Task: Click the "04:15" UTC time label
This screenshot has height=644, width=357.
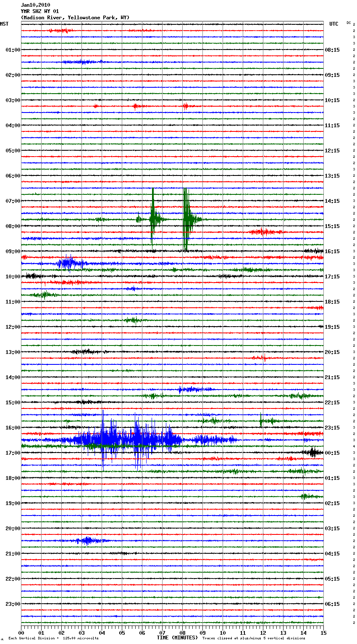Action: tap(332, 554)
